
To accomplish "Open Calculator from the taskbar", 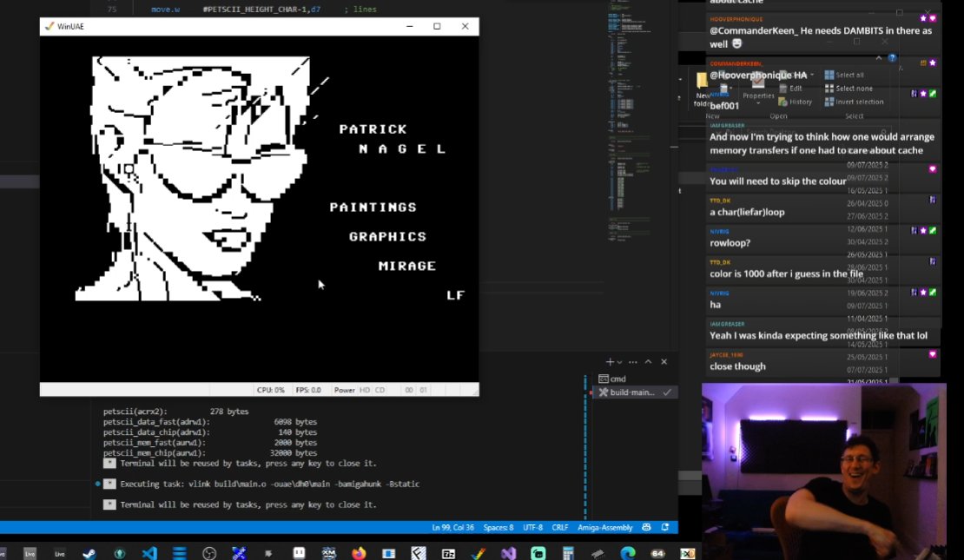I will point(568,553).
